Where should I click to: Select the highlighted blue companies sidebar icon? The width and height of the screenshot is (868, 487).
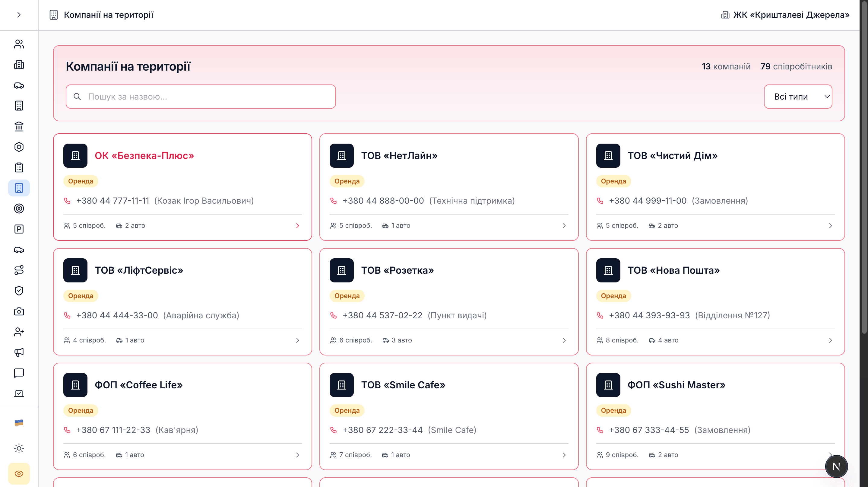pyautogui.click(x=19, y=188)
